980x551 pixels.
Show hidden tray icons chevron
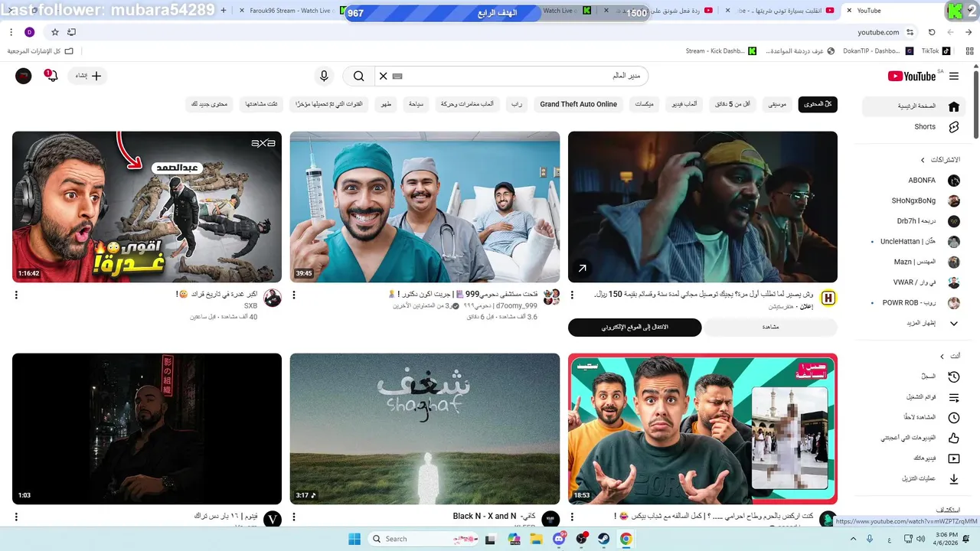[853, 539]
